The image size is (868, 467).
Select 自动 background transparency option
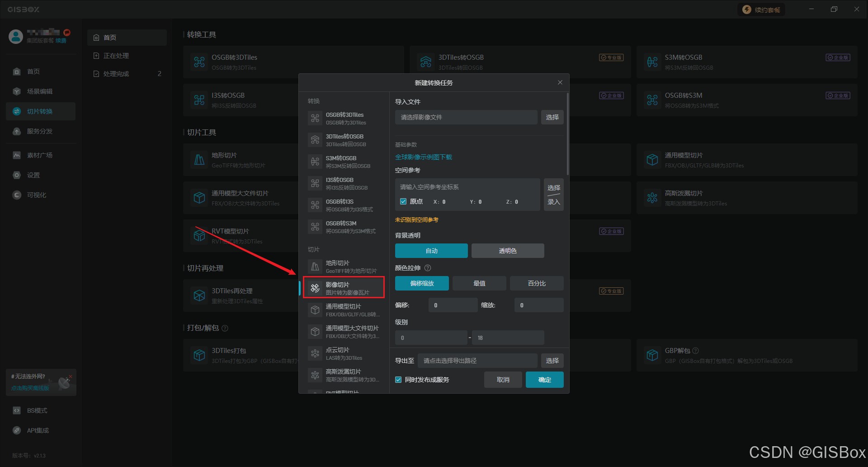point(431,251)
